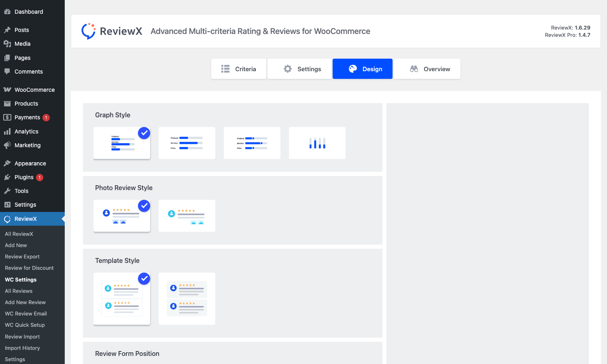607x364 pixels.
Task: Switch to the Overview tab
Action: point(427,69)
